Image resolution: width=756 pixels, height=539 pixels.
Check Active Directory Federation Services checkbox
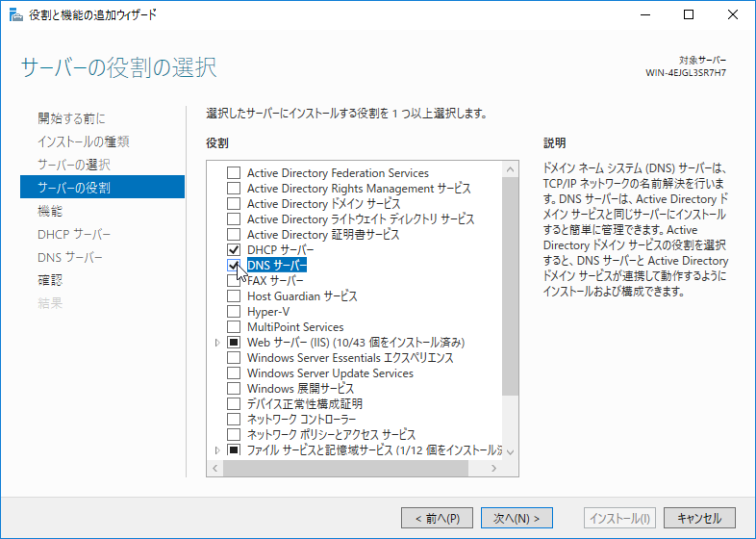234,172
